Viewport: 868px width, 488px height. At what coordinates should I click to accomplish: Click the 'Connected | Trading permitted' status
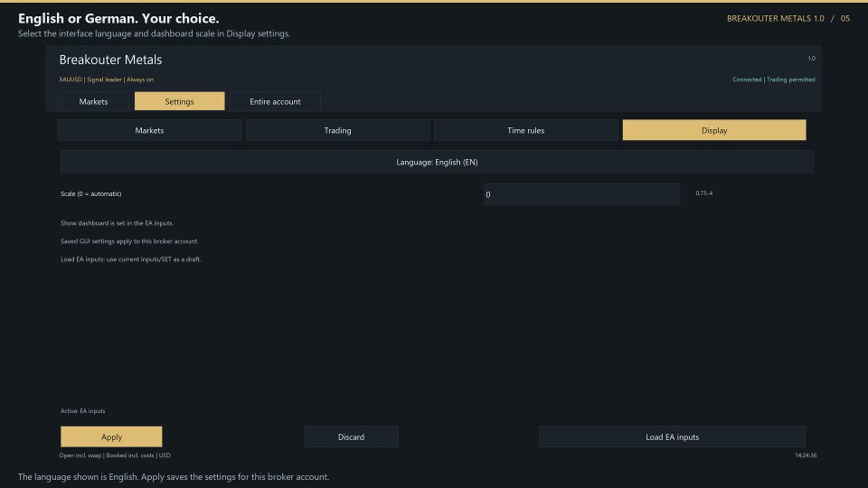[773, 80]
